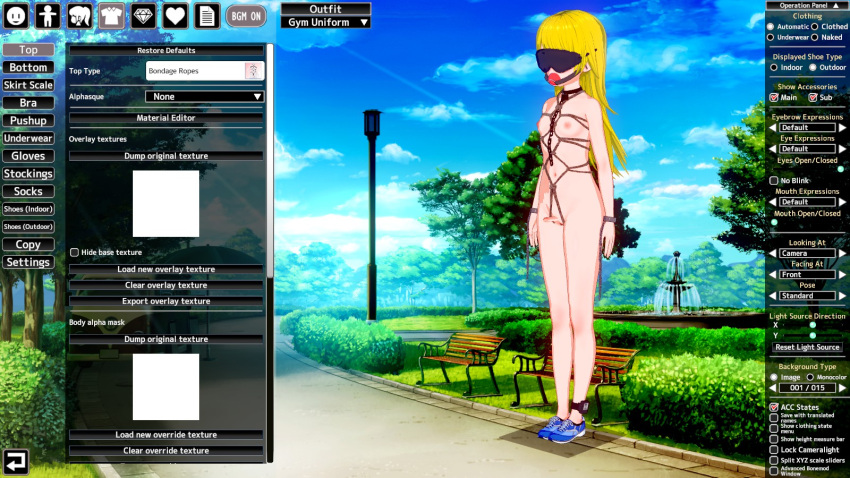Viewport: 850px width, 478px height.
Task: Click the return arrow icon
Action: point(16,461)
